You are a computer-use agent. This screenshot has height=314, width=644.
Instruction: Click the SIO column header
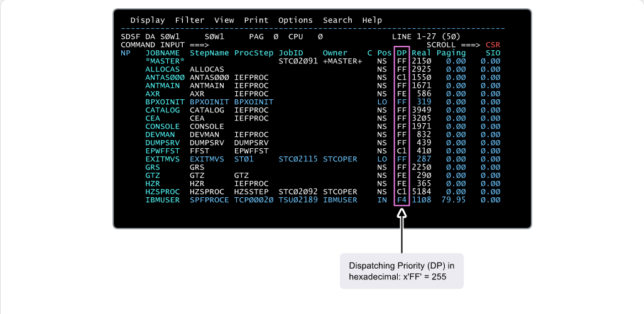pos(493,53)
